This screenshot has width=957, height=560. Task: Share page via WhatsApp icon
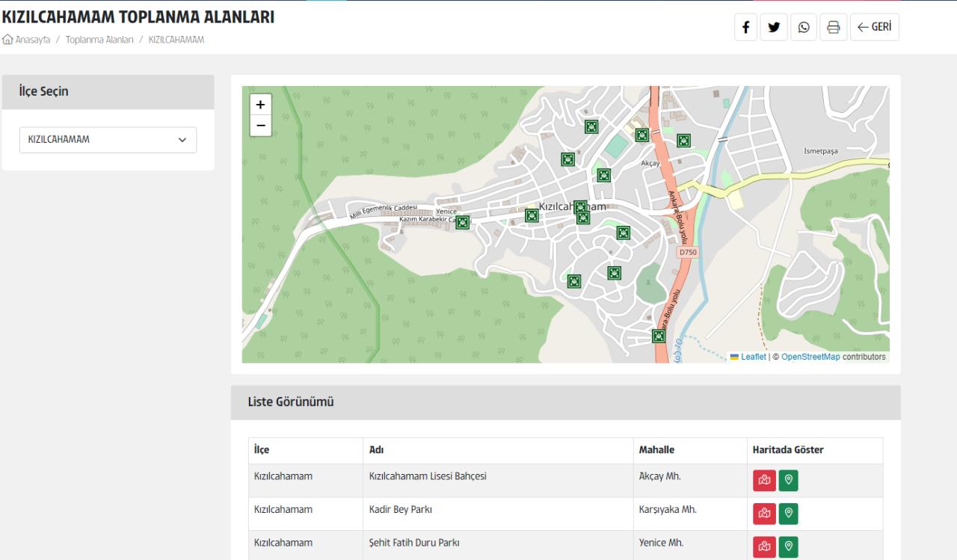[804, 28]
